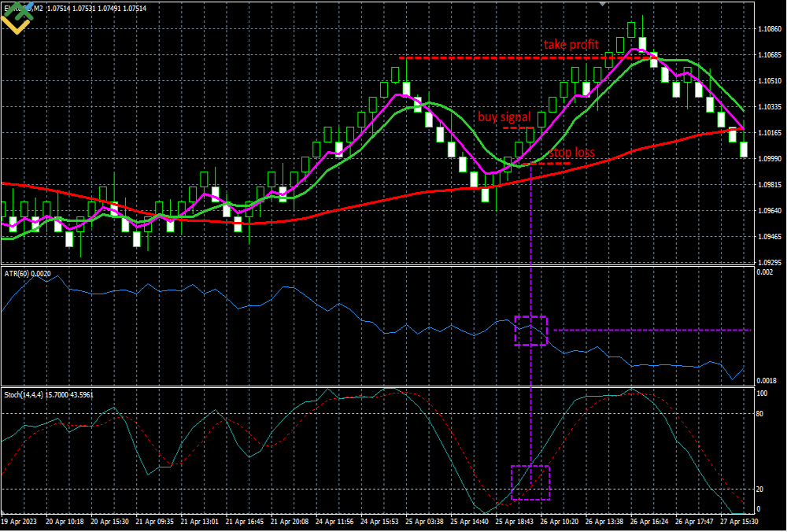
Task: Click the 'buy signal' text annotation
Action: pos(504,116)
